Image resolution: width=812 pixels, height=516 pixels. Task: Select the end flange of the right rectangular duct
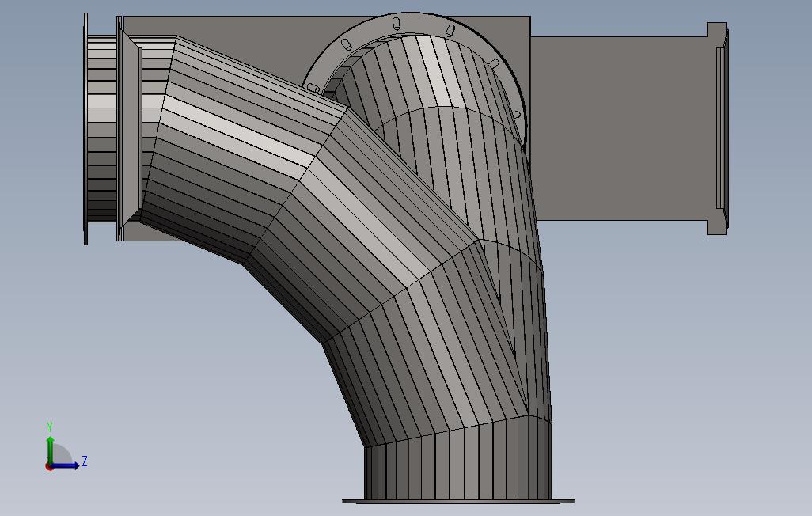tap(718, 128)
